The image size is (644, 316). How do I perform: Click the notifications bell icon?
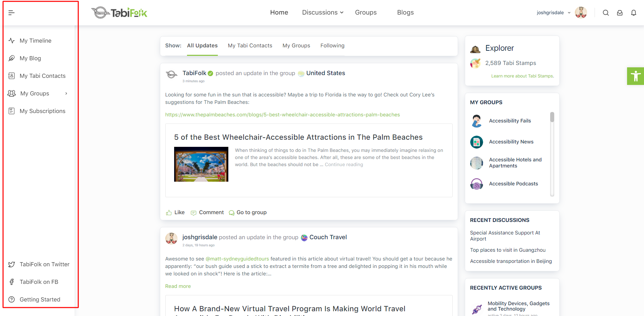pyautogui.click(x=633, y=13)
